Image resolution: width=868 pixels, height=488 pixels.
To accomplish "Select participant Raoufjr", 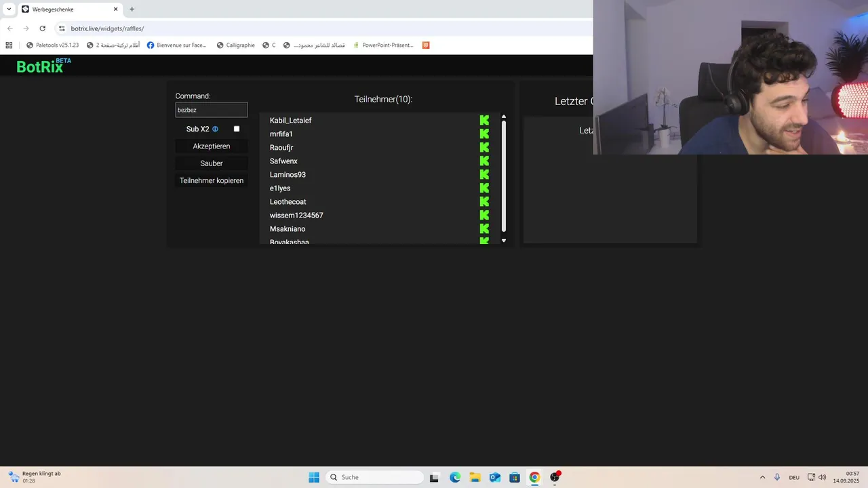I will 281,147.
